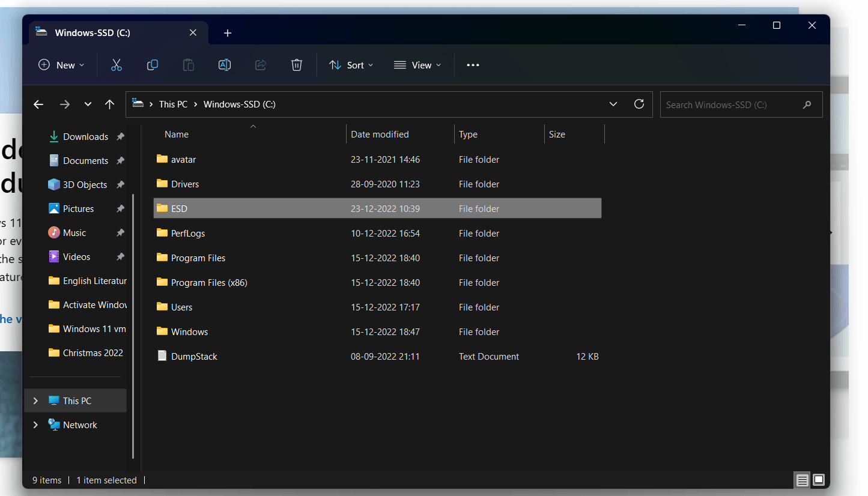Click the Paste icon in the toolbar
This screenshot has width=868, height=496.
188,65
